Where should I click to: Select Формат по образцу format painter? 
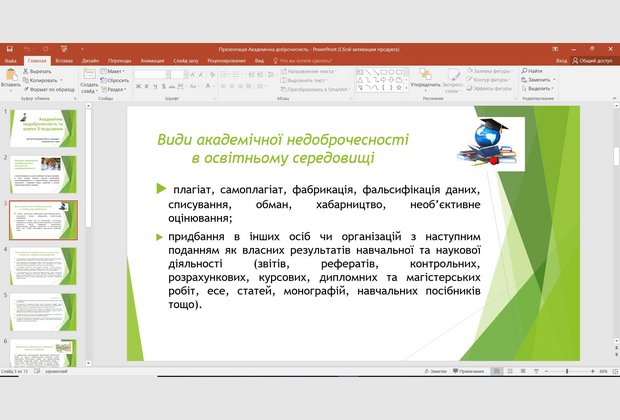coord(49,89)
